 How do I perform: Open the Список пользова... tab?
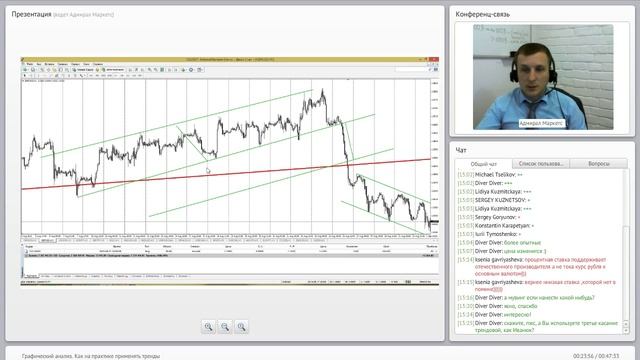click(x=541, y=164)
